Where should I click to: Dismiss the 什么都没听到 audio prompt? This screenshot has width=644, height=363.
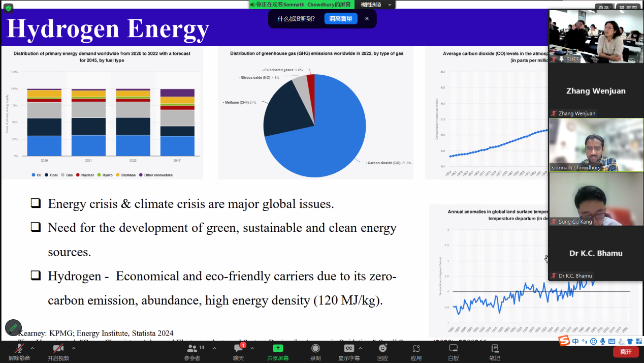[367, 19]
